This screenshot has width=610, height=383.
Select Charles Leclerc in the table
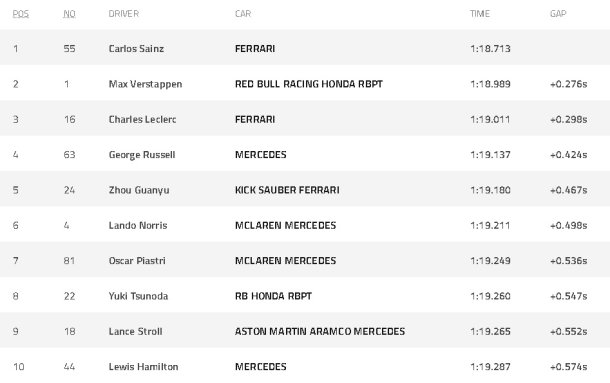[142, 119]
